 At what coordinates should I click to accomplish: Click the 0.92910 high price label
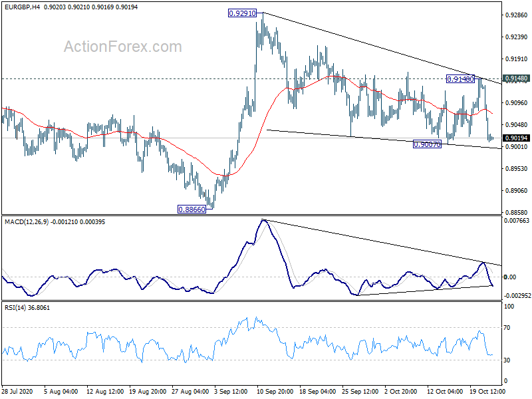point(242,13)
